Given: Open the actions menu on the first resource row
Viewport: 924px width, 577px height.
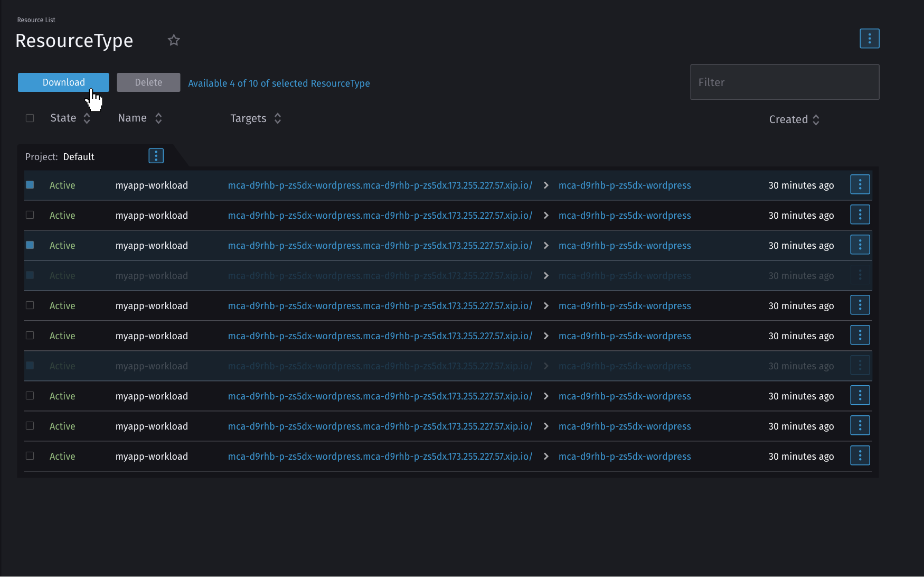Looking at the screenshot, I should pyautogui.click(x=860, y=184).
